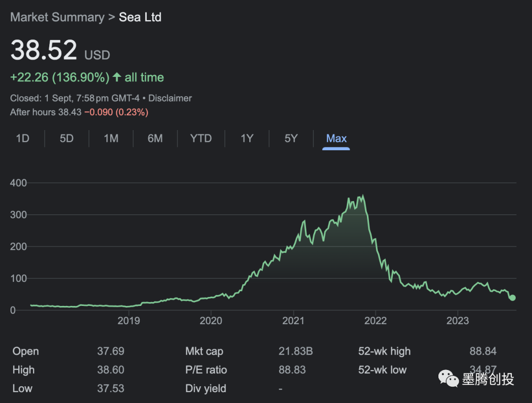Click the P/E ratio value 88.83
The image size is (532, 403).
292,369
